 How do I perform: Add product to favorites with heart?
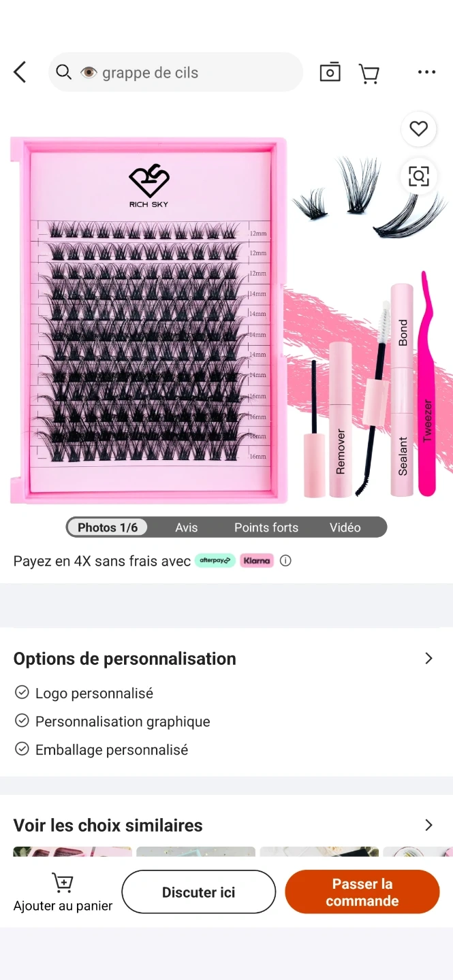pyautogui.click(x=418, y=129)
